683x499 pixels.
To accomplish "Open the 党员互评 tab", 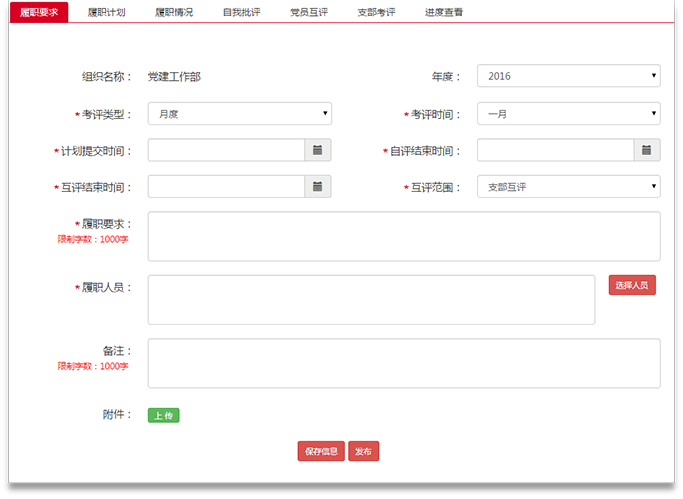I will tap(309, 12).
